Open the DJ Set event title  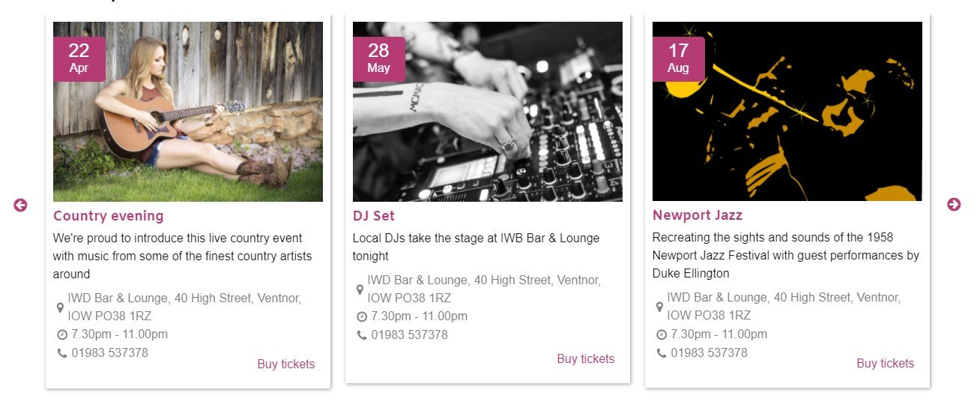pos(373,216)
